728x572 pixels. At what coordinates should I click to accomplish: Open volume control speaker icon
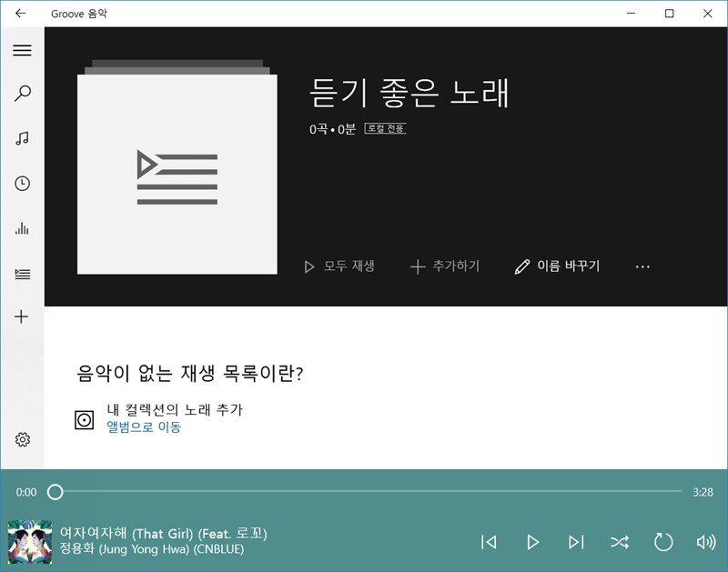(x=706, y=542)
